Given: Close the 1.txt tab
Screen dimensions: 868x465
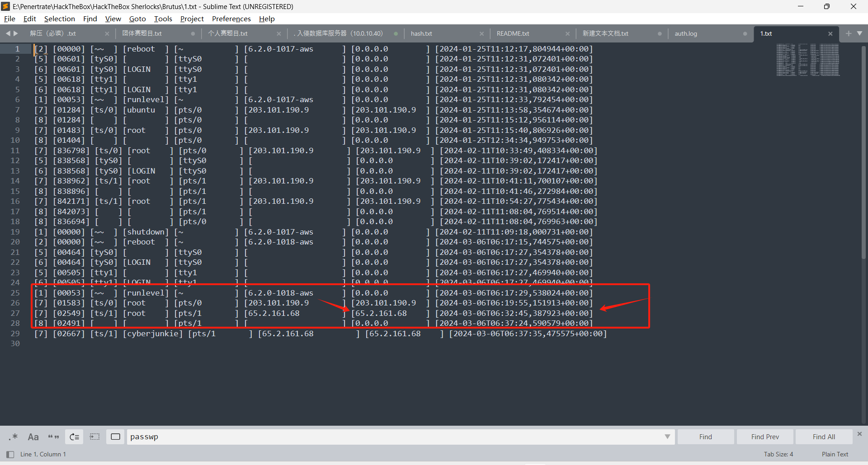Looking at the screenshot, I should (x=830, y=34).
